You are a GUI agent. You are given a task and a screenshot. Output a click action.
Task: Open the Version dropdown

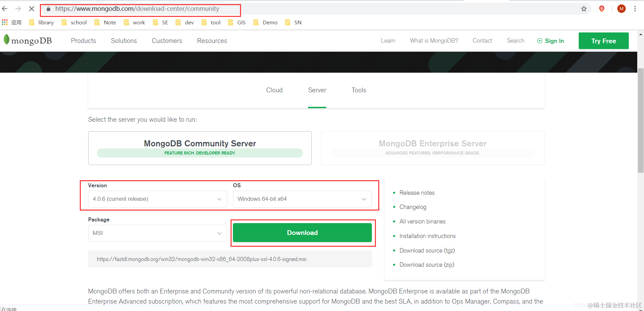(x=158, y=199)
